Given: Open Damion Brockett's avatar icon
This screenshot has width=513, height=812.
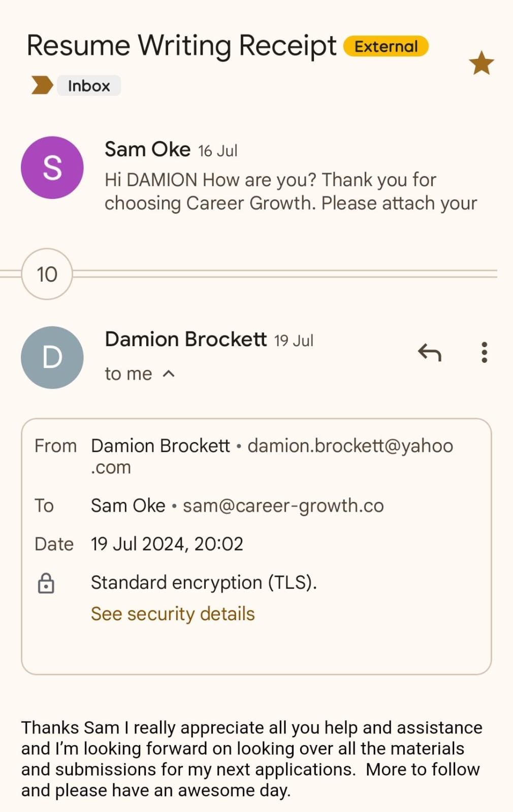Looking at the screenshot, I should 52,357.
